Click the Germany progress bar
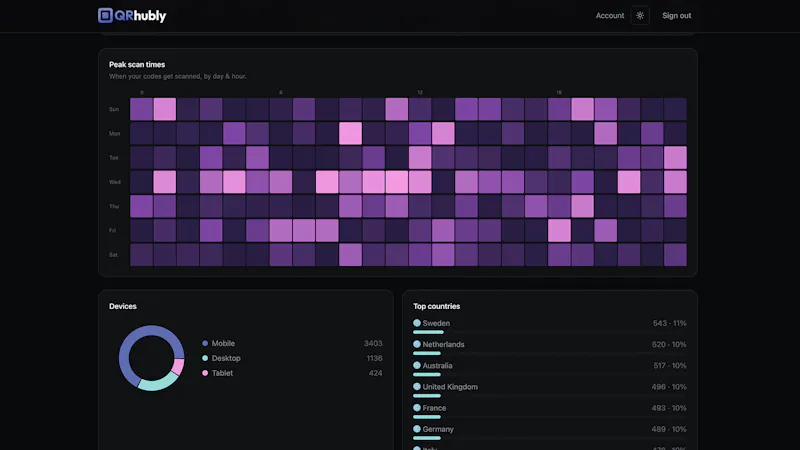Viewport: 800px width, 450px height. (549, 438)
